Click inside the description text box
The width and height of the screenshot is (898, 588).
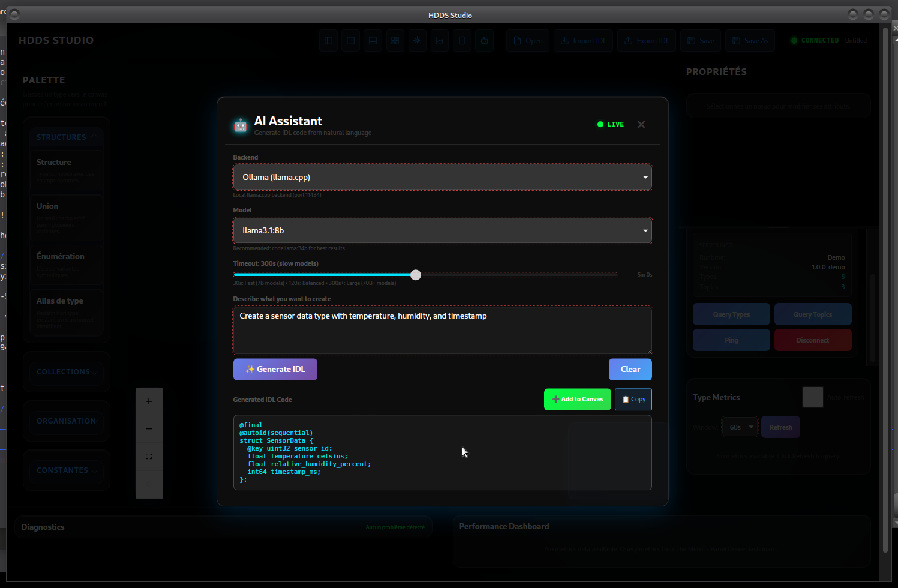[x=443, y=329]
